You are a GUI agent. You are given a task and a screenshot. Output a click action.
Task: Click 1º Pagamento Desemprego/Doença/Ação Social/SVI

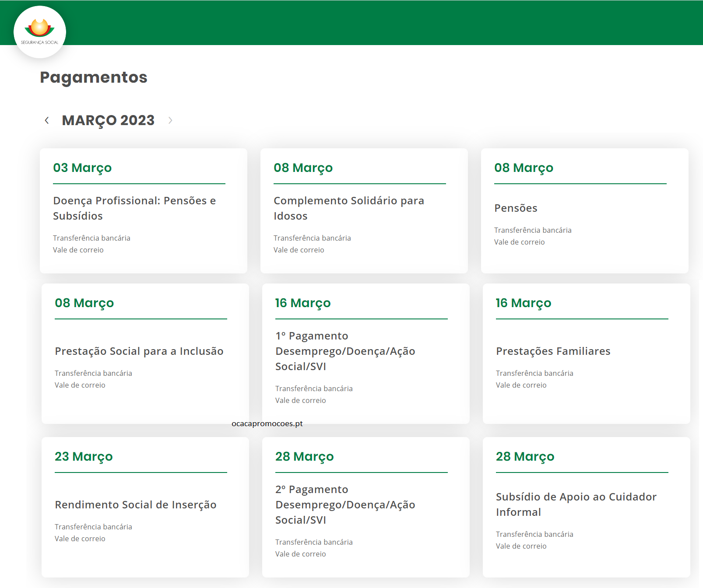click(345, 351)
